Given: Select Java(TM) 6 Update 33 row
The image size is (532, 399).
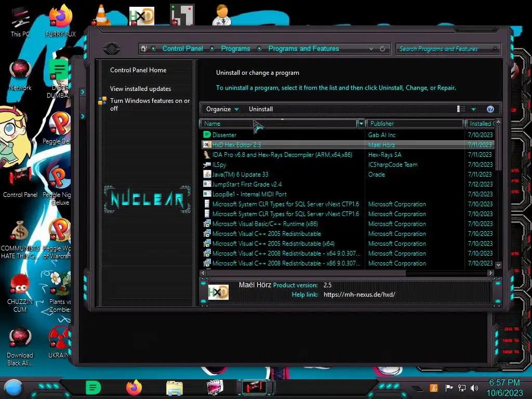Looking at the screenshot, I should 348,174.
